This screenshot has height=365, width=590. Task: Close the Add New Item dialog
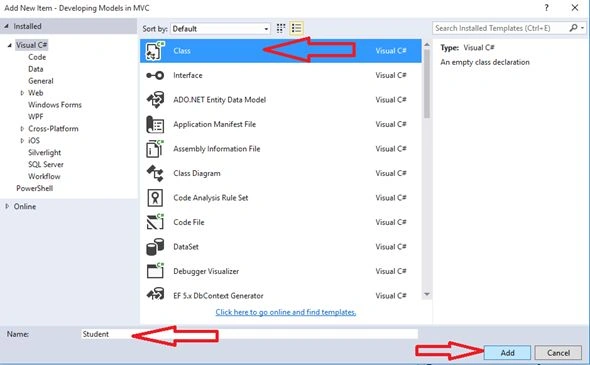[x=575, y=8]
